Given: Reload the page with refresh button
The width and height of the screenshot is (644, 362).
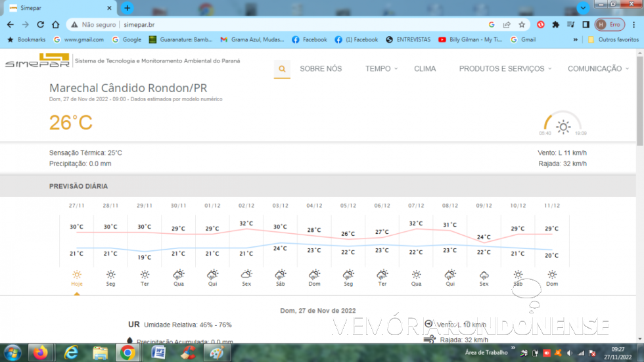Looking at the screenshot, I should pyautogui.click(x=41, y=24).
